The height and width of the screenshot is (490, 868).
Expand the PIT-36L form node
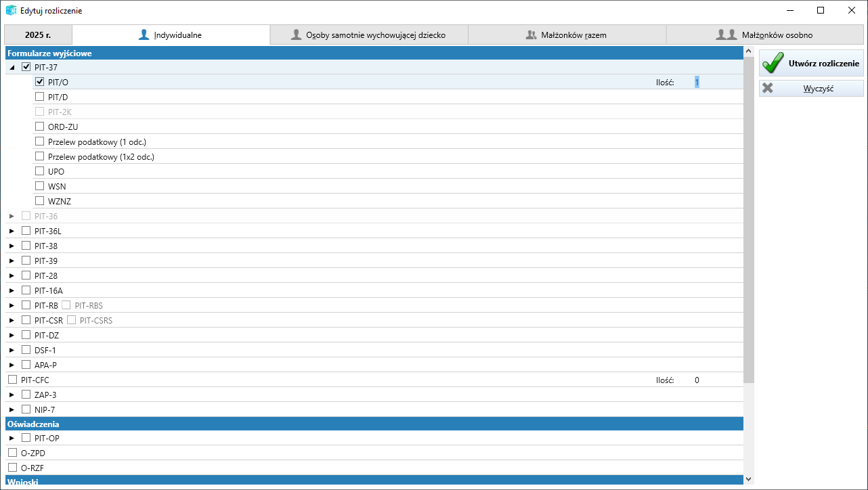(x=12, y=231)
